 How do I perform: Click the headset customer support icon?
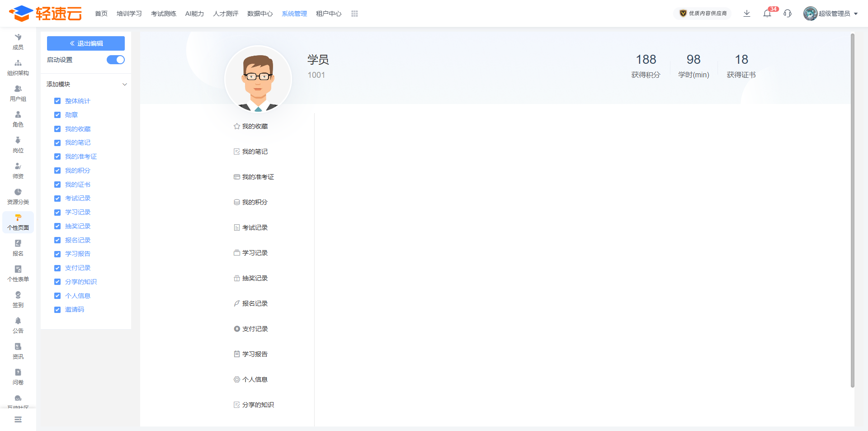click(788, 14)
